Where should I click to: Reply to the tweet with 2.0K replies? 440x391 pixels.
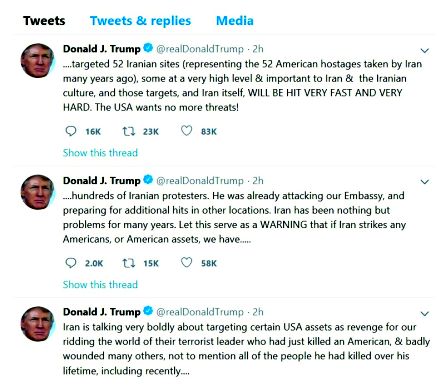coord(71,263)
